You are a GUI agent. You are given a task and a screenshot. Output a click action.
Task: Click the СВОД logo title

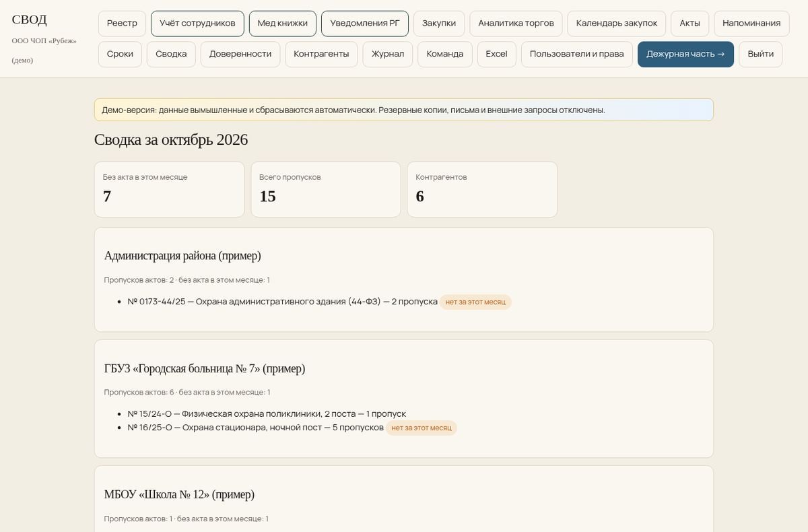click(30, 20)
